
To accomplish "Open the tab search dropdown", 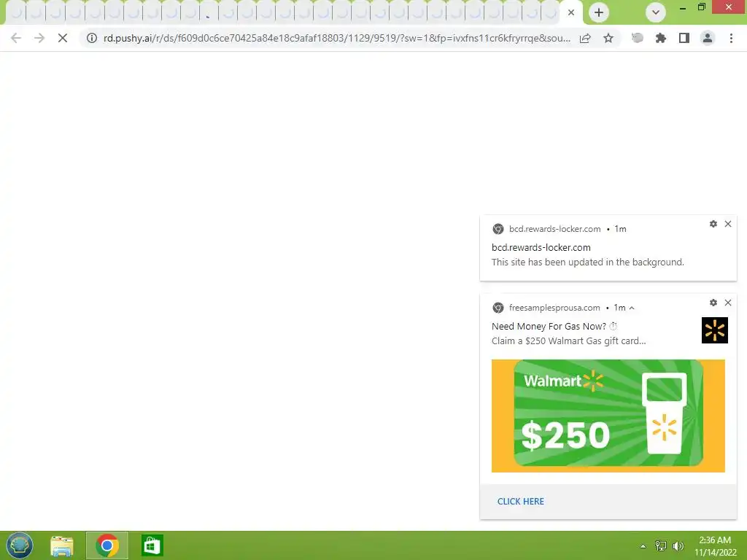I will (x=656, y=12).
